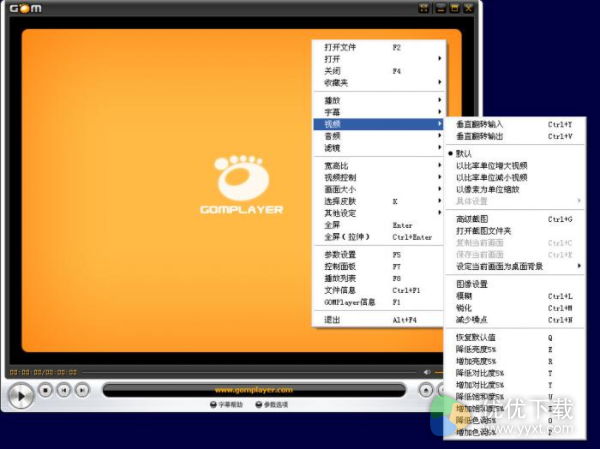Mute audio with the speaker icon

pos(427,372)
